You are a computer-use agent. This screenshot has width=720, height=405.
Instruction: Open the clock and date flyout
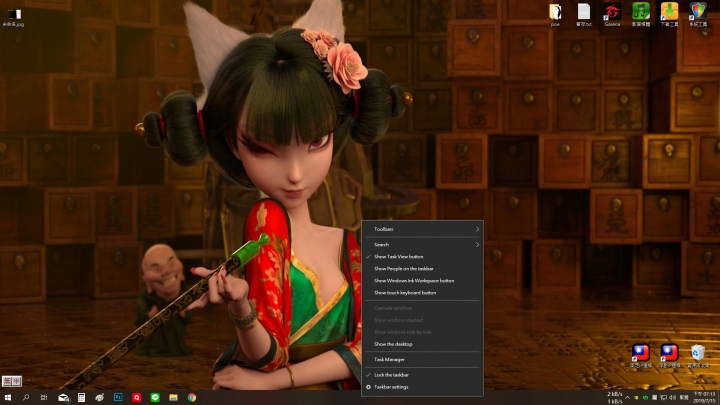pyautogui.click(x=704, y=398)
